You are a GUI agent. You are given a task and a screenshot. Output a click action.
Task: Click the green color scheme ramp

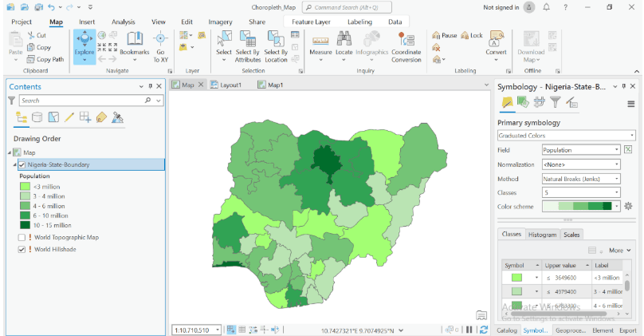(x=577, y=207)
